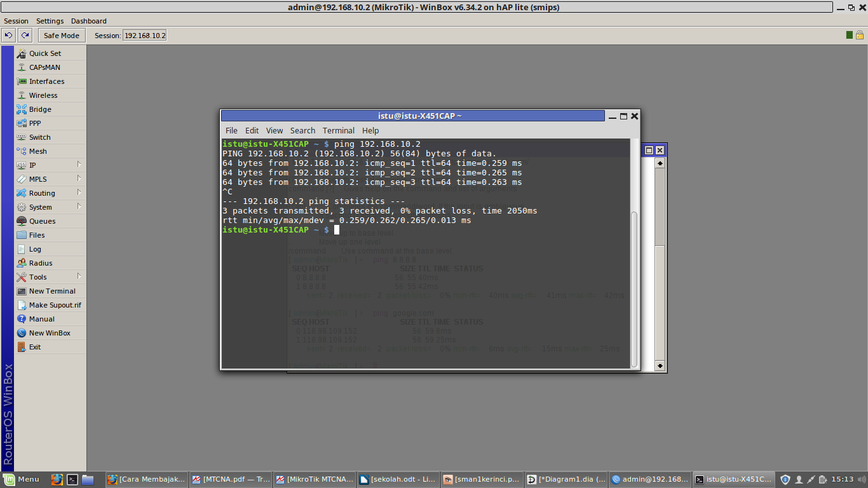Viewport: 868px width, 488px height.
Task: Click the Session address field 192.168.10.2
Action: (x=145, y=36)
